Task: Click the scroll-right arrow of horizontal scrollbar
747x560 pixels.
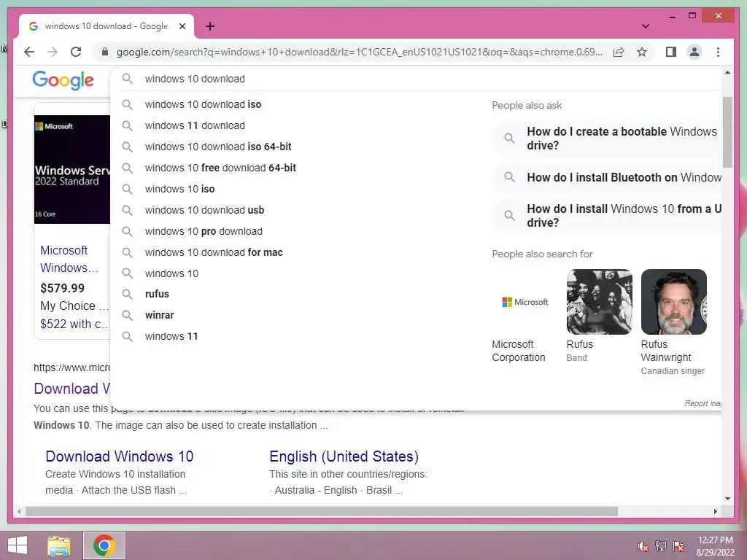Action: click(x=715, y=511)
